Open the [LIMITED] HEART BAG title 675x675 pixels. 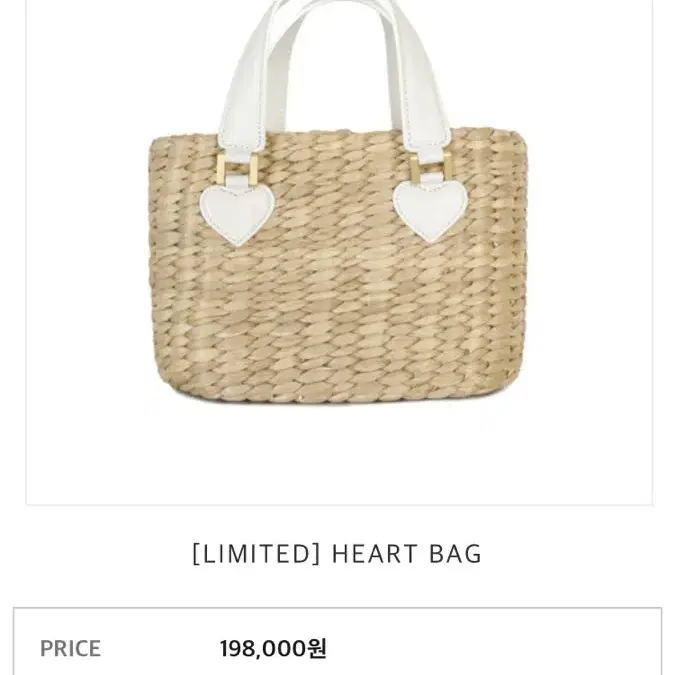[x=337, y=554]
